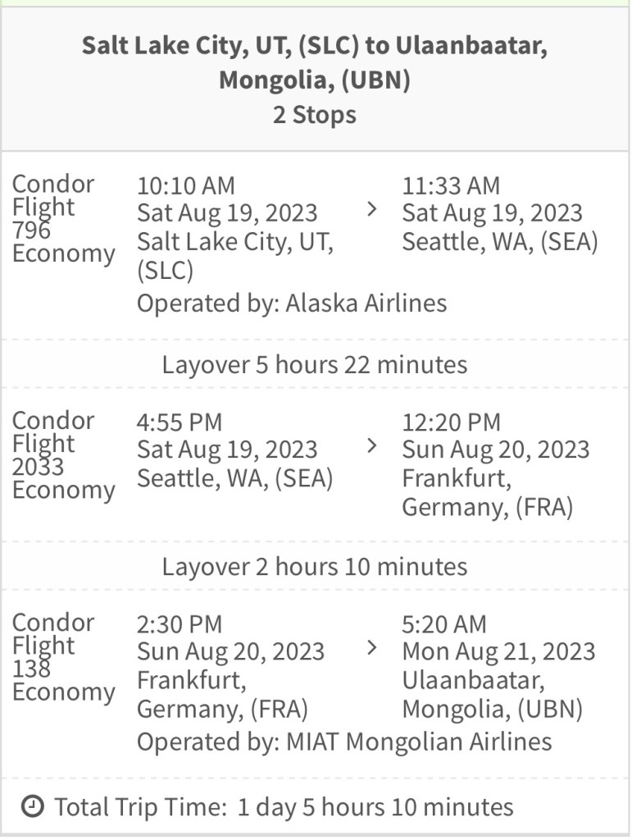Click the arrow between Salt Lake City and Seattle
Image resolution: width=632 pixels, height=840 pixels.
click(371, 210)
